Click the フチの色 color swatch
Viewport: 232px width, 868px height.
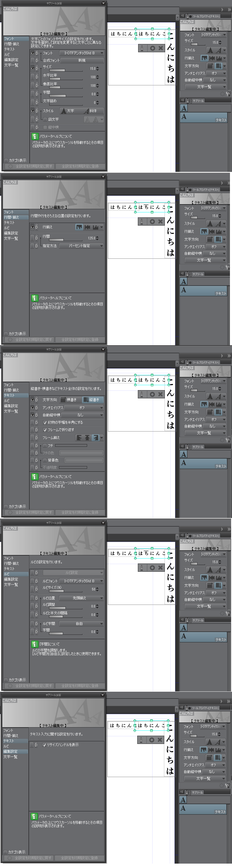pos(82,453)
